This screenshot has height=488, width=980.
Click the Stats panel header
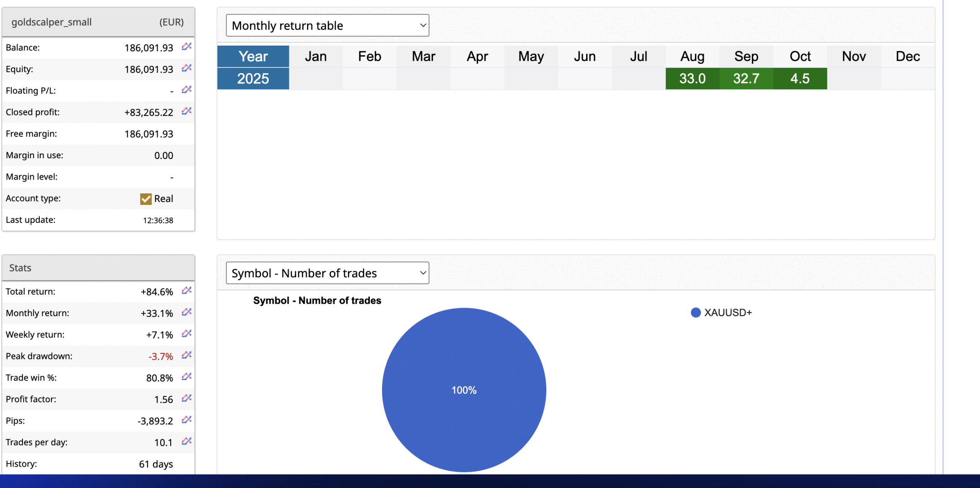click(98, 268)
